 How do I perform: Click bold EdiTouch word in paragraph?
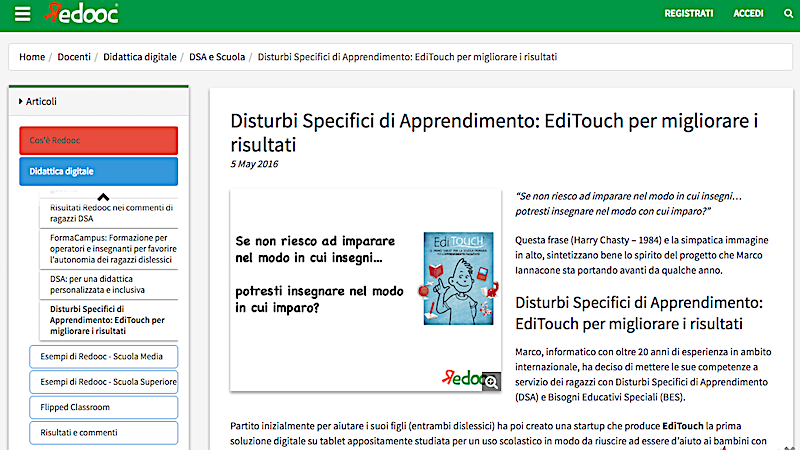pyautogui.click(x=683, y=426)
